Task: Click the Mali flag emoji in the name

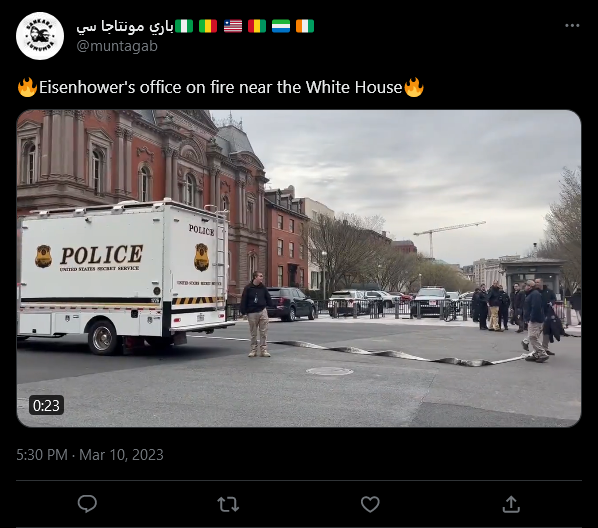Action: [x=208, y=26]
